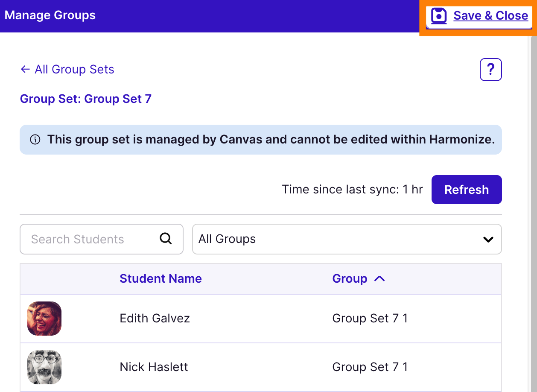Open help with the question mark icon
This screenshot has height=392, width=537.
[x=490, y=70]
